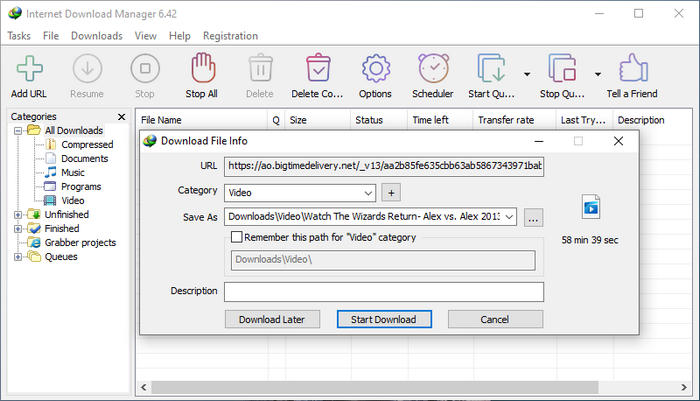Select the Music category
700x401 pixels.
coord(73,172)
